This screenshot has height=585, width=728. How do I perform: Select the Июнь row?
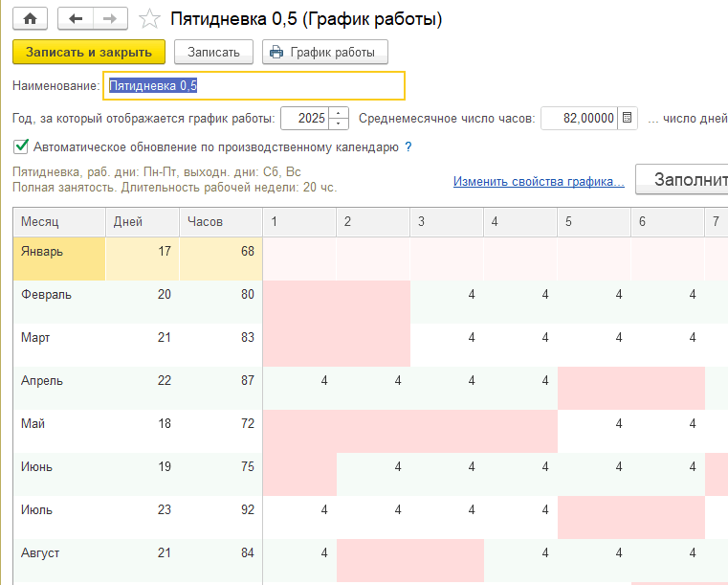(x=370, y=474)
